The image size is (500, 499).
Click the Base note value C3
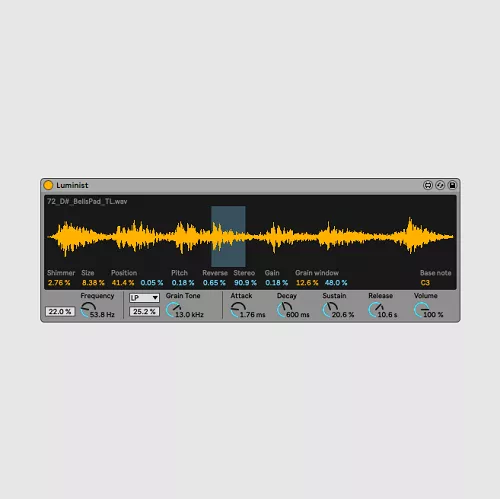click(425, 283)
